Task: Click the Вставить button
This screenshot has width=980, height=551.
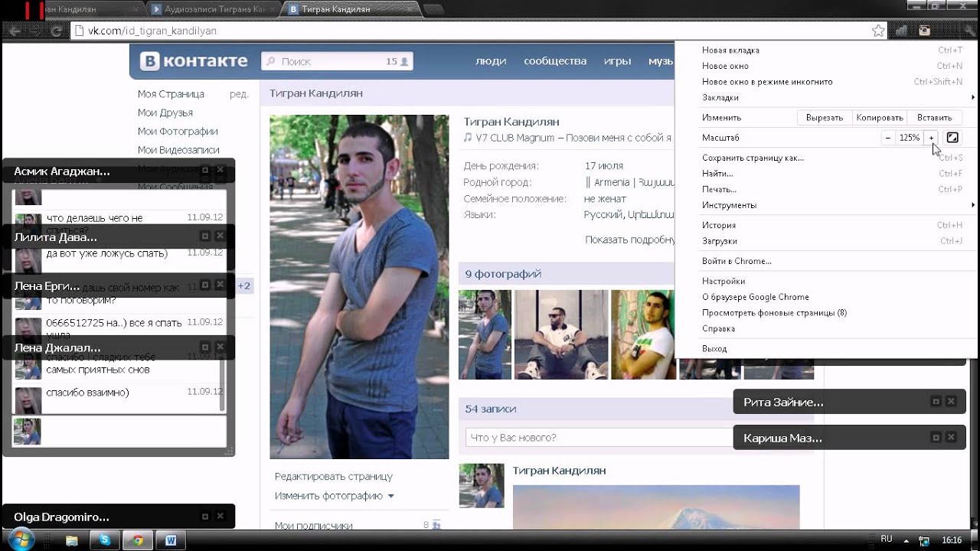Action: [x=934, y=118]
